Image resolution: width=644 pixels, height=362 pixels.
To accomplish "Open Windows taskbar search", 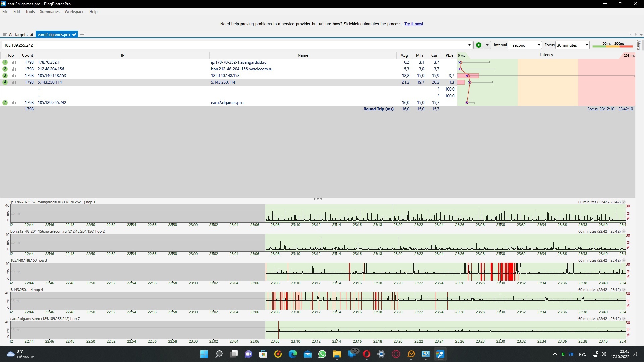I will [x=219, y=354].
